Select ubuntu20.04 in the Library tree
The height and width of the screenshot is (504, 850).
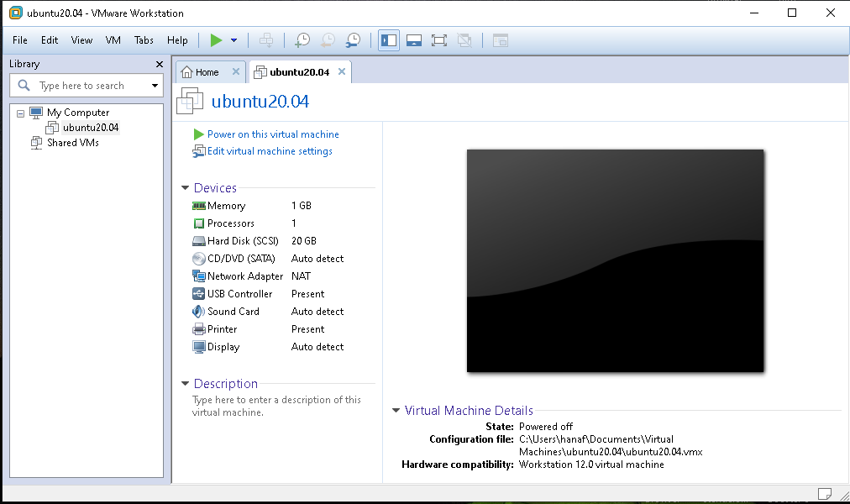click(91, 128)
